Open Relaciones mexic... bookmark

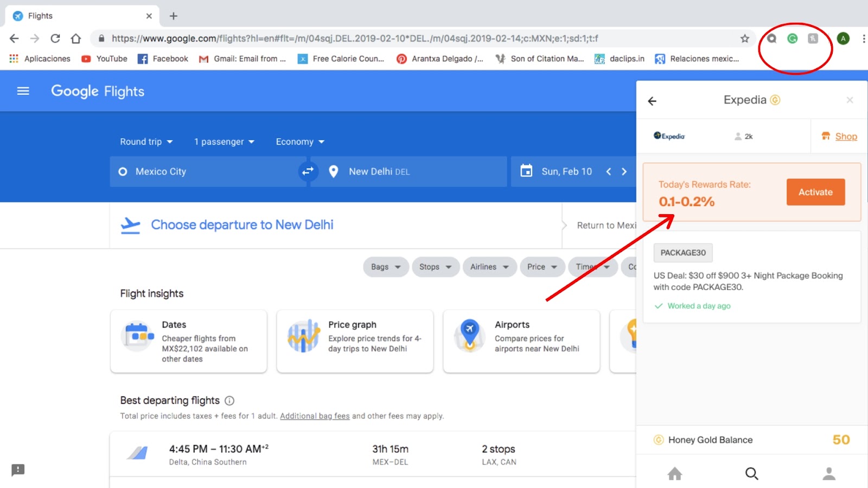click(697, 59)
